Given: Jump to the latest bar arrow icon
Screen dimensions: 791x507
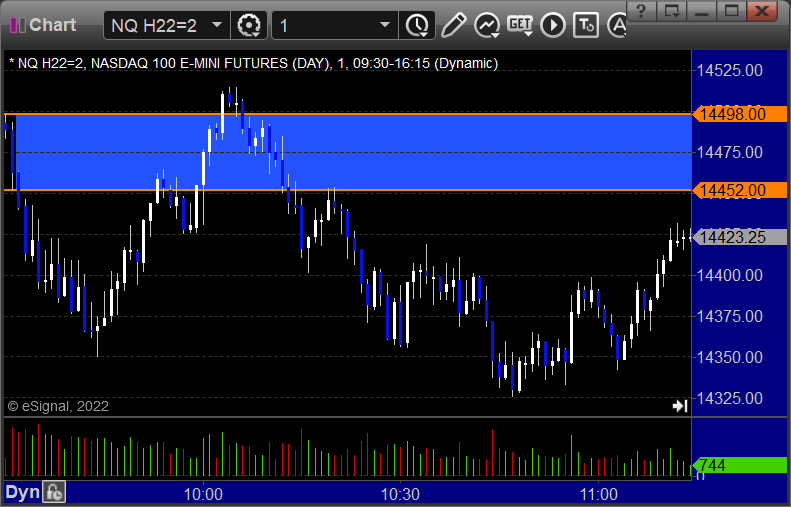Looking at the screenshot, I should click(x=680, y=406).
